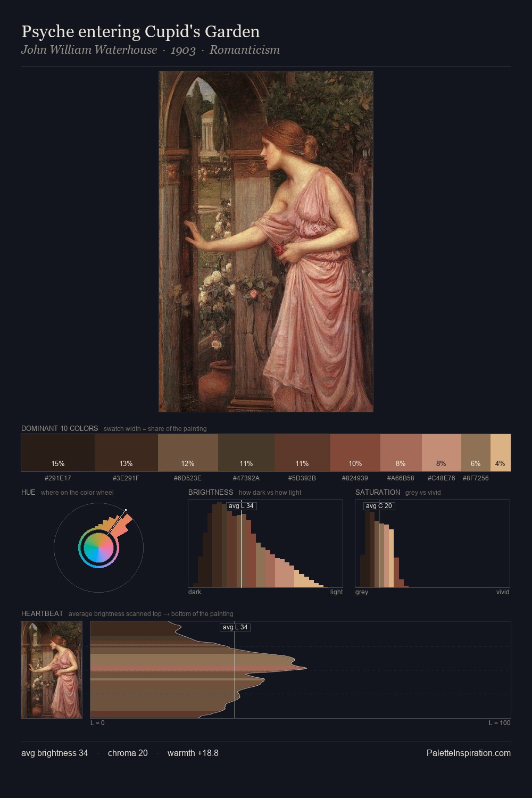This screenshot has height=798, width=532.
Task: Click the BRIGHTNESS section heading
Action: (x=211, y=492)
